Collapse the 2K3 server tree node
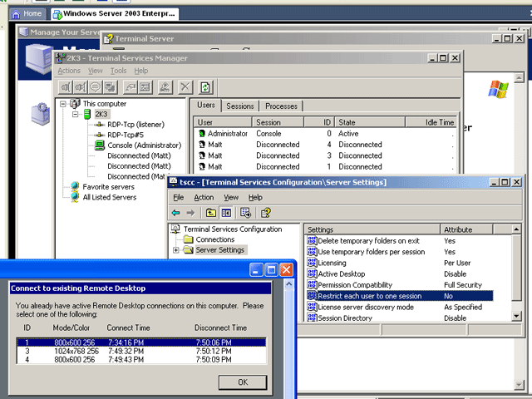The image size is (532, 399). coord(76,115)
